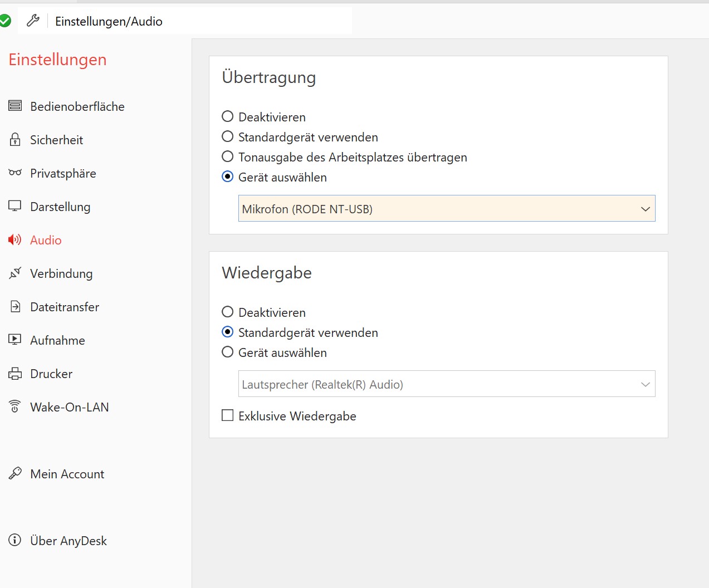The image size is (709, 588).
Task: Open the Bedienoberfläche settings section
Action: [77, 106]
